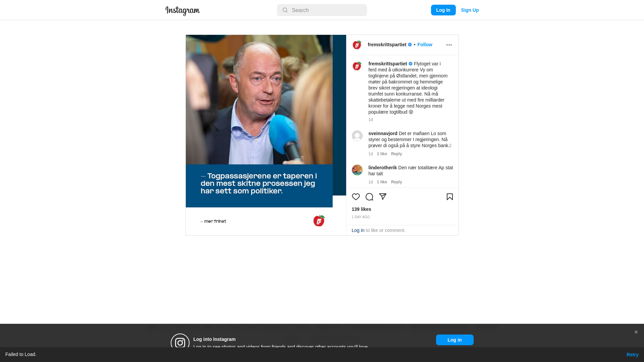Dismiss the Log into Instagram banner
644x362 pixels.
636,332
